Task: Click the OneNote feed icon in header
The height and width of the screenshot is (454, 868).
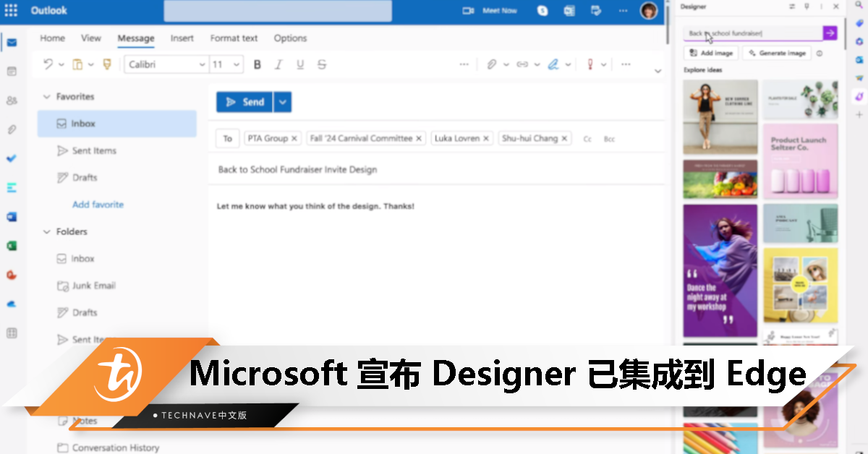Action: (x=569, y=11)
